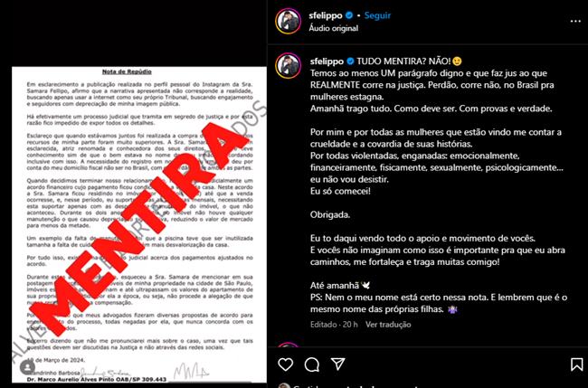The height and width of the screenshot is (388, 588).
Task: Open Áudio original link
Action: click(334, 28)
